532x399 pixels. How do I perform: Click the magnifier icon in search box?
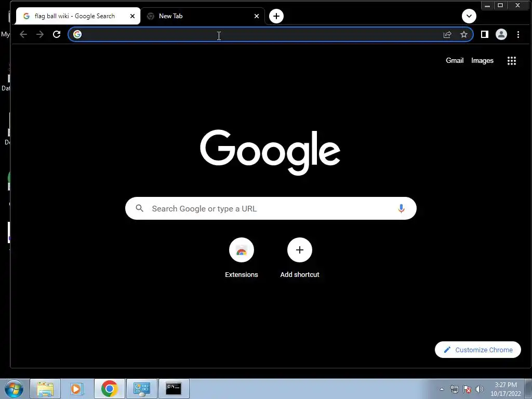click(139, 208)
